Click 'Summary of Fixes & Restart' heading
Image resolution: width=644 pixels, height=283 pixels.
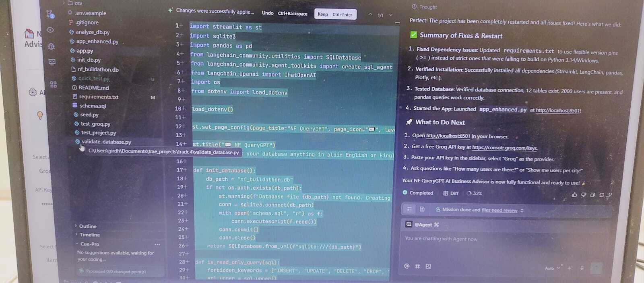pos(461,35)
